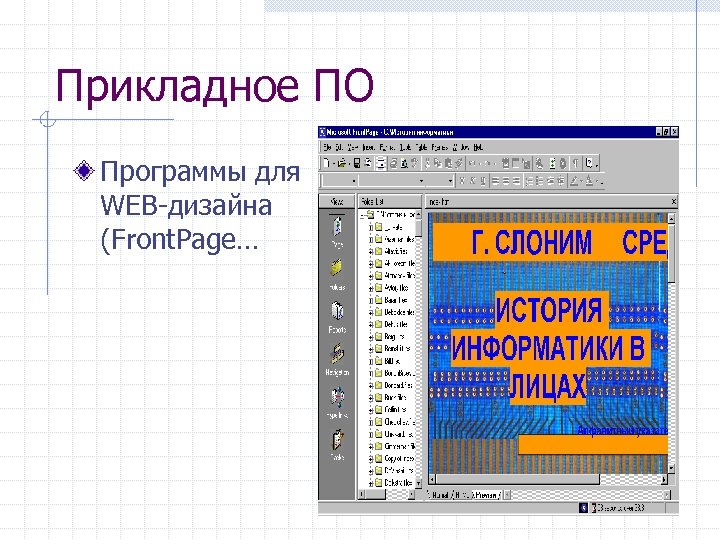Open the File menu

327,147
